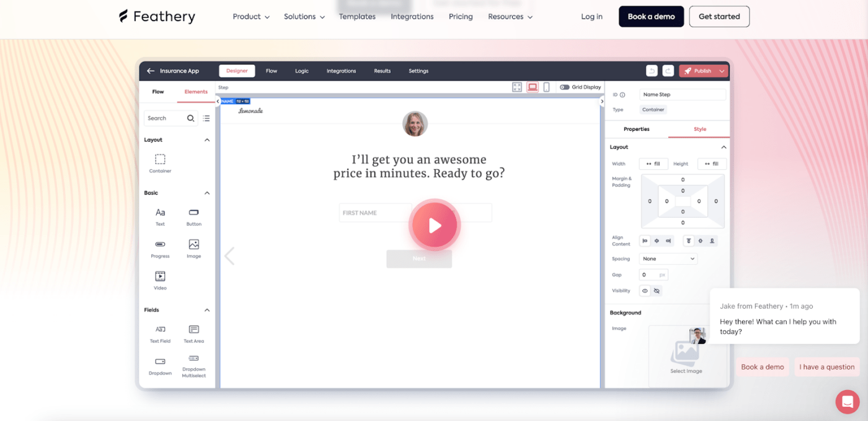The image size is (868, 421).
Task: Select the Text Field element
Action: (160, 334)
